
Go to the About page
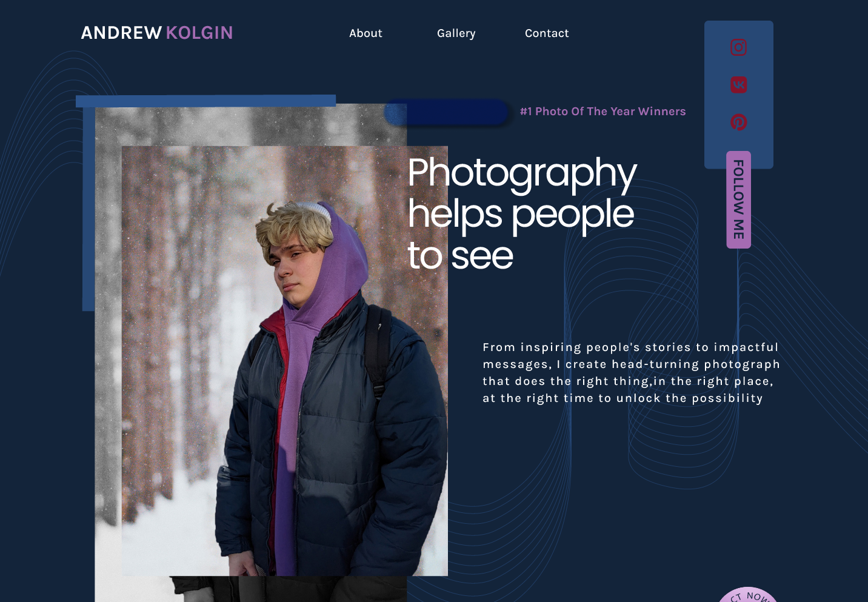tap(366, 33)
